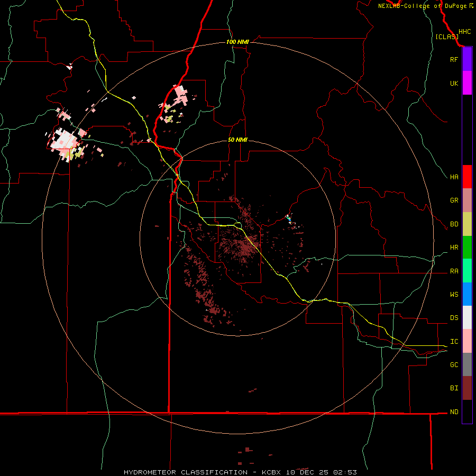Click the "HHC" product code label
This screenshot has width=476, height=476.
pyautogui.click(x=464, y=32)
